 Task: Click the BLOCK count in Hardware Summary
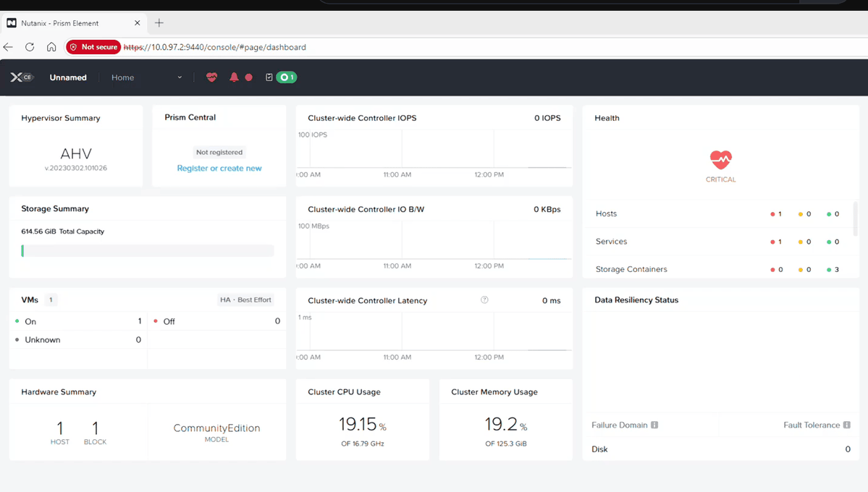pos(96,432)
